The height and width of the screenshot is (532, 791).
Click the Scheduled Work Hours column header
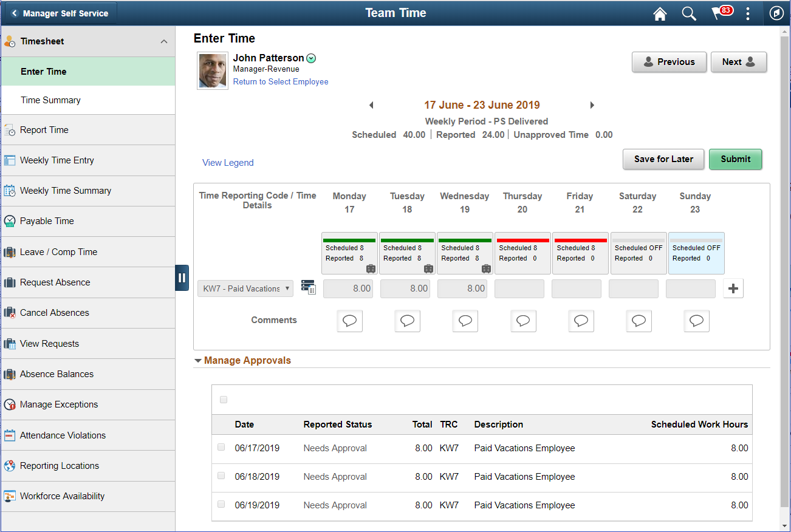click(x=700, y=425)
